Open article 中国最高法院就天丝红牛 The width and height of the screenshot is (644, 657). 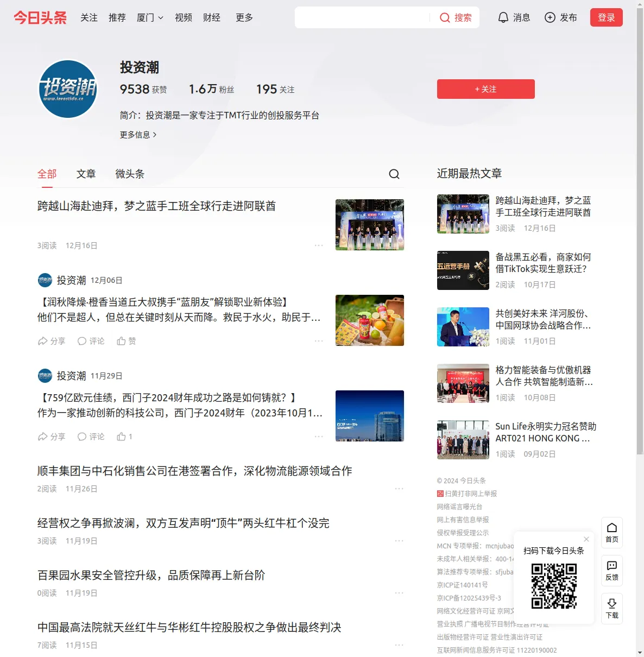pyautogui.click(x=190, y=627)
